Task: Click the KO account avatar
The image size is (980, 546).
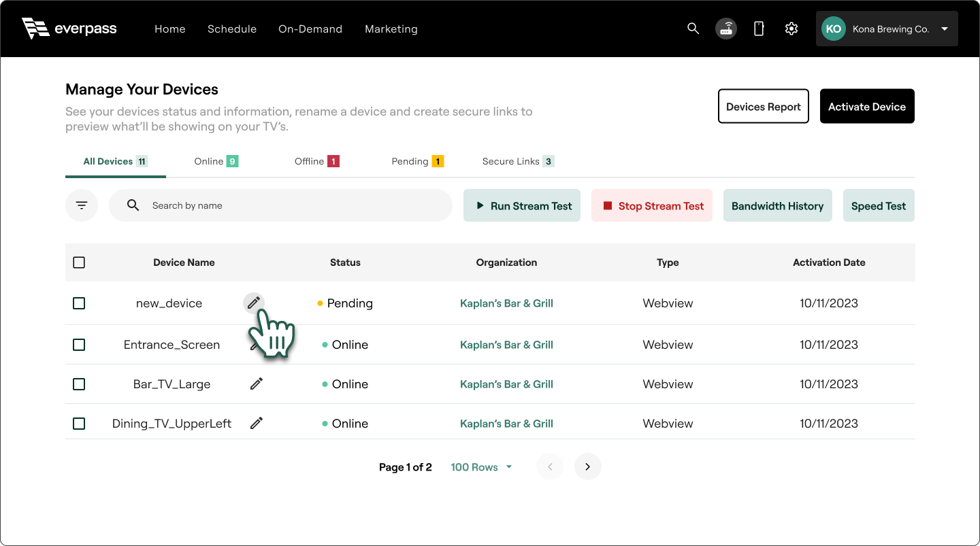Action: tap(833, 29)
